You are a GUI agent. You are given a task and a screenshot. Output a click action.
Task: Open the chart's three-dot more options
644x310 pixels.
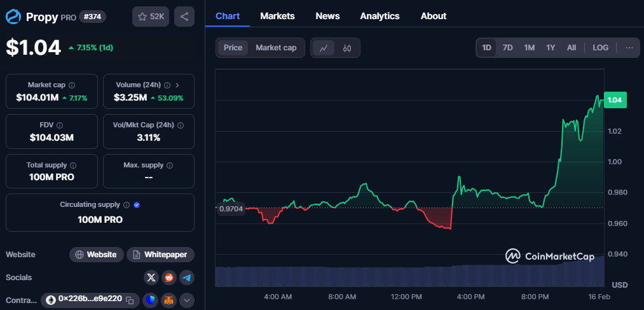629,48
